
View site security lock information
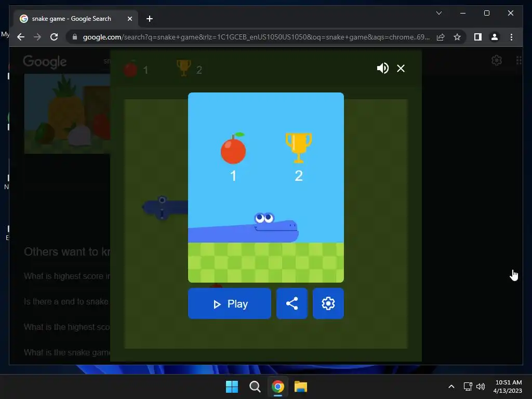75,37
